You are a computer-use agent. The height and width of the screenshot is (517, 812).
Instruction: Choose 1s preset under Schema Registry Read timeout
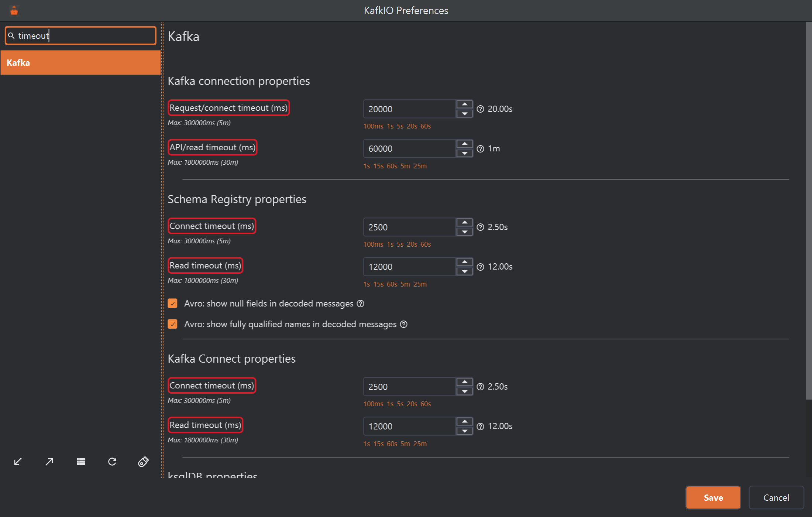pos(367,284)
